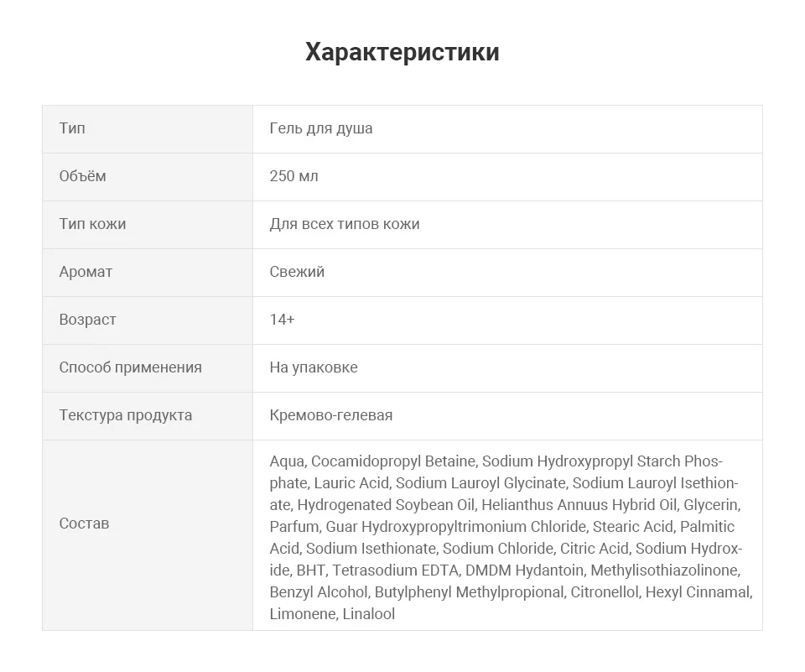
Task: Click the Характеристики heading
Action: pos(402,52)
